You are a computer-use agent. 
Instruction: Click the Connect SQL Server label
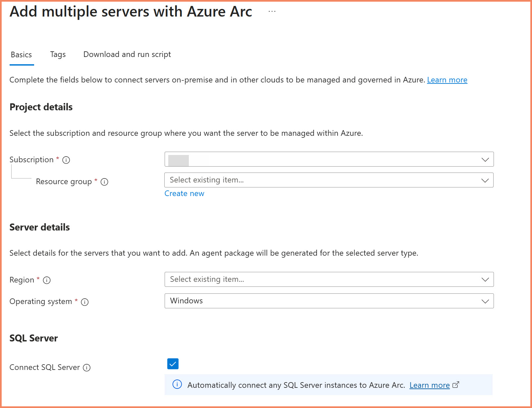45,367
